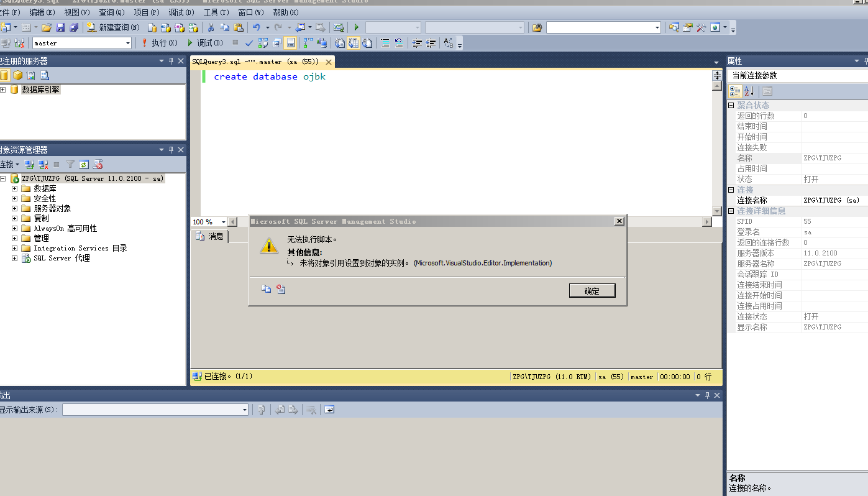Click the Analysis Services DMX Query icon
This screenshot has width=868, height=496.
tap(180, 27)
